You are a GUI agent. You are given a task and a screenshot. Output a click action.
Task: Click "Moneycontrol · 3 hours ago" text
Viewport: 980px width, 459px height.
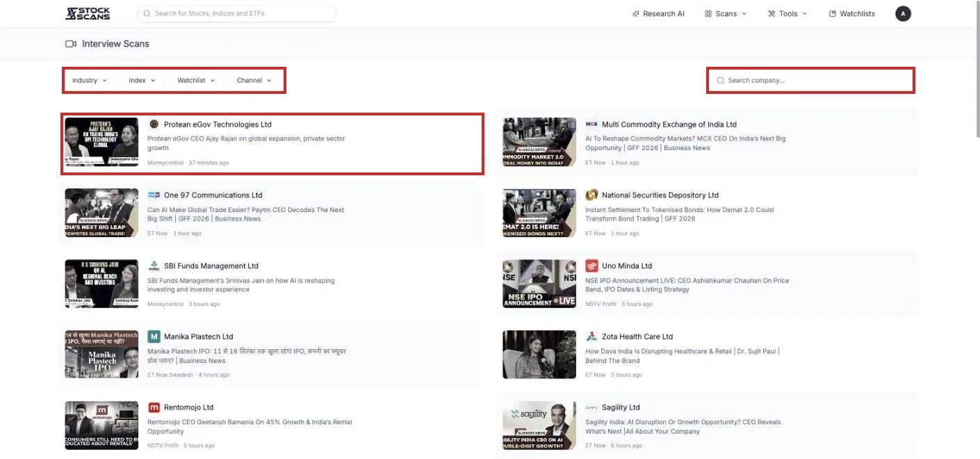tap(183, 304)
